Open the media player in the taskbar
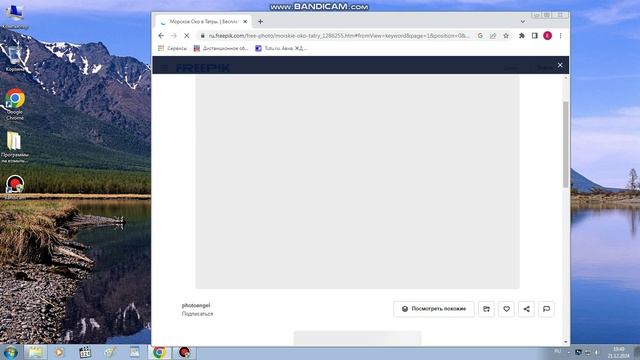This screenshot has height=360, width=640. [59, 352]
